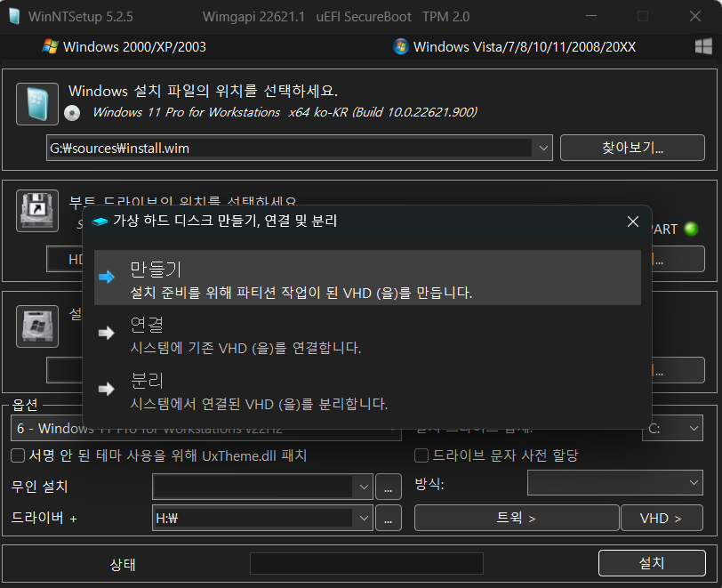Image resolution: width=722 pixels, height=588 pixels.
Task: Click the boot drive floppy icon
Action: tap(37, 211)
